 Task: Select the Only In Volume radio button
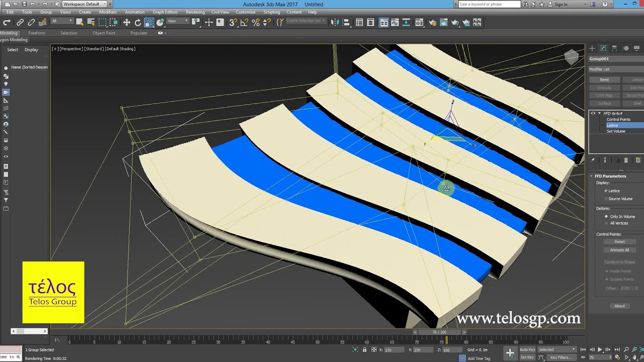(x=606, y=216)
